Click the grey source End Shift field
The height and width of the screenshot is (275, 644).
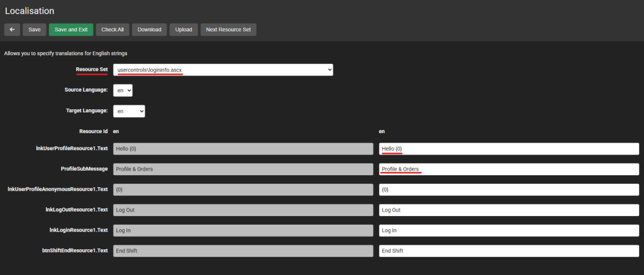click(x=243, y=251)
